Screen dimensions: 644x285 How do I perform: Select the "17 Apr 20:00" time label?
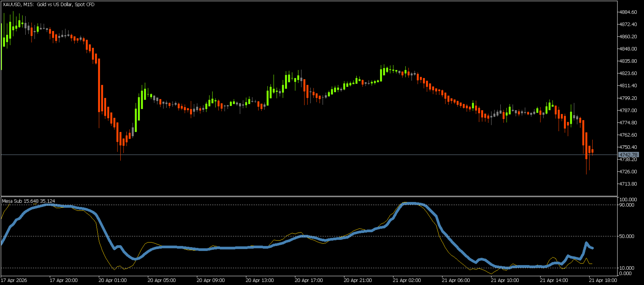[64, 280]
